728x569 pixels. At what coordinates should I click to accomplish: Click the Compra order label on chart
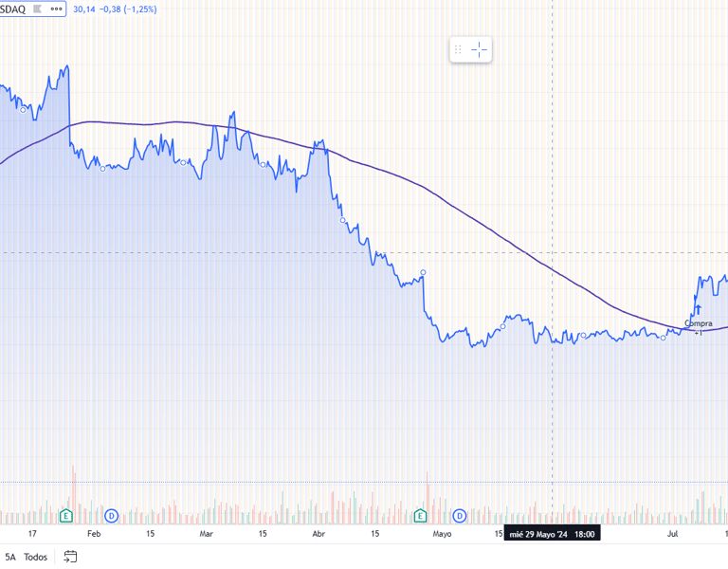pyautogui.click(x=699, y=323)
